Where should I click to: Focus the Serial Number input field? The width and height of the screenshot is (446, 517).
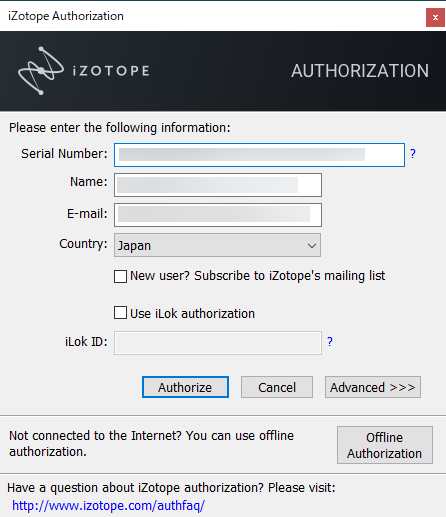(x=259, y=155)
